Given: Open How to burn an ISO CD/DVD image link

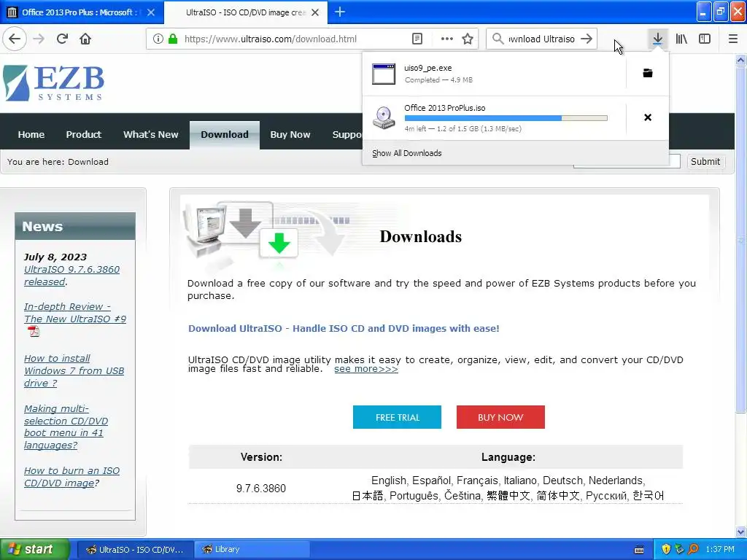Looking at the screenshot, I should [71, 477].
